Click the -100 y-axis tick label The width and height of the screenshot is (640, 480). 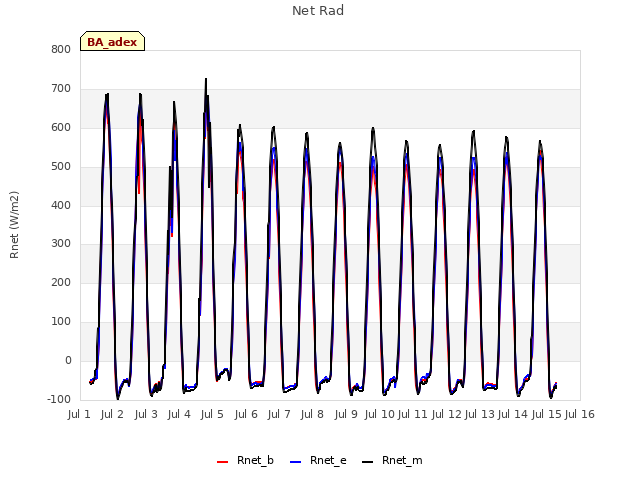(x=59, y=399)
